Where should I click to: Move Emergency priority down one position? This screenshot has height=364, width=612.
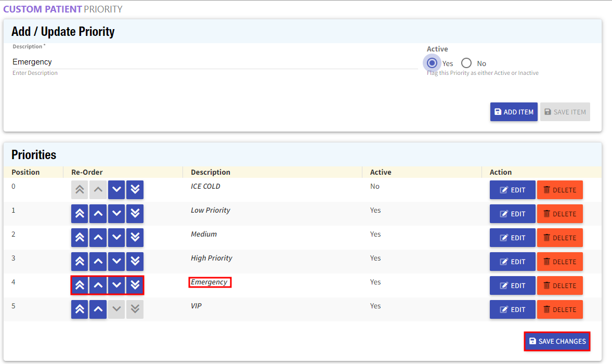(x=116, y=285)
